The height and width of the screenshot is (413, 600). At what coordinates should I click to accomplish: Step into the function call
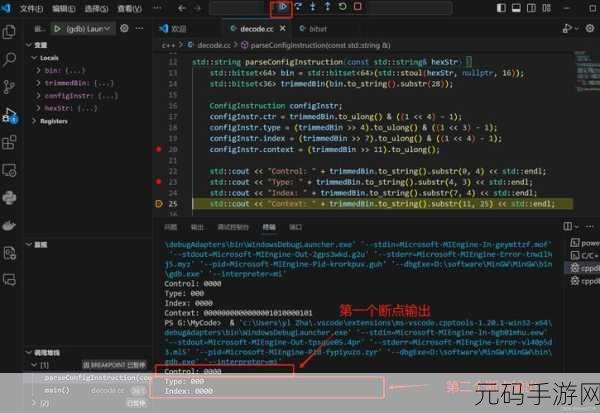pos(313,7)
